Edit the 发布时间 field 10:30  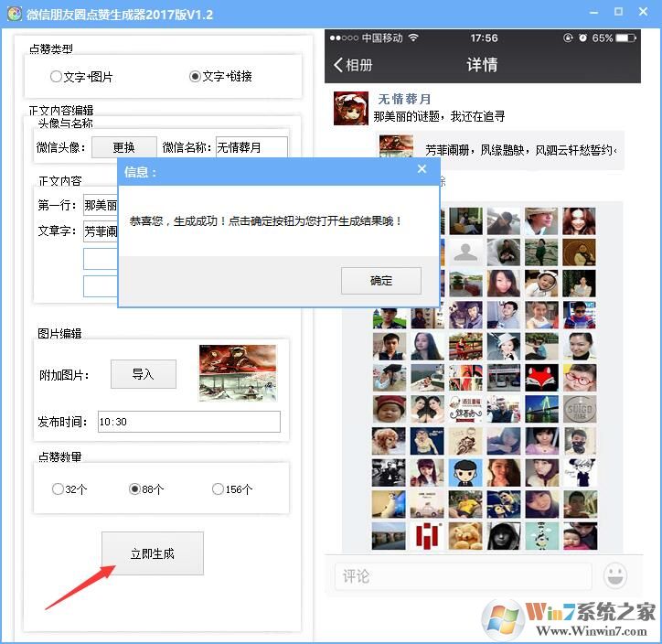pos(189,422)
